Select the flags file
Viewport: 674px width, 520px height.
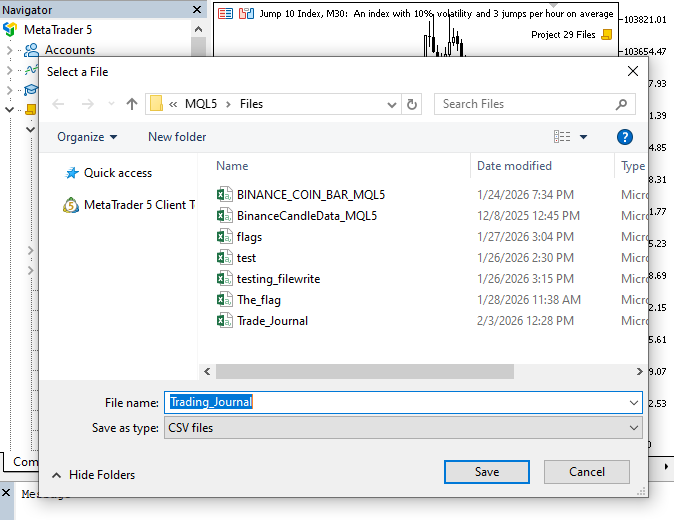(x=249, y=237)
